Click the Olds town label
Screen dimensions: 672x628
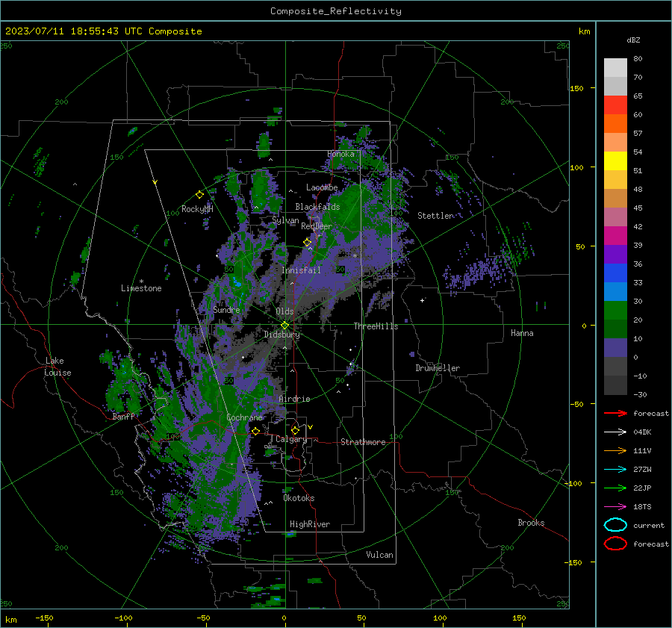[284, 311]
